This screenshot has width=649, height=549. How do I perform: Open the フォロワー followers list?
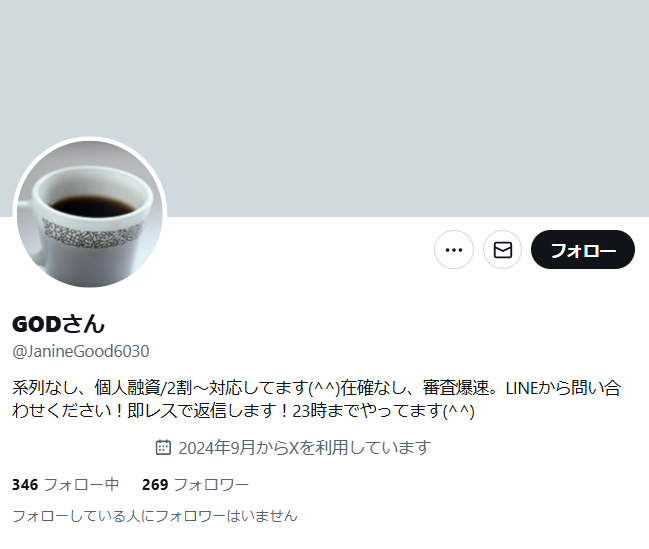coord(195,484)
